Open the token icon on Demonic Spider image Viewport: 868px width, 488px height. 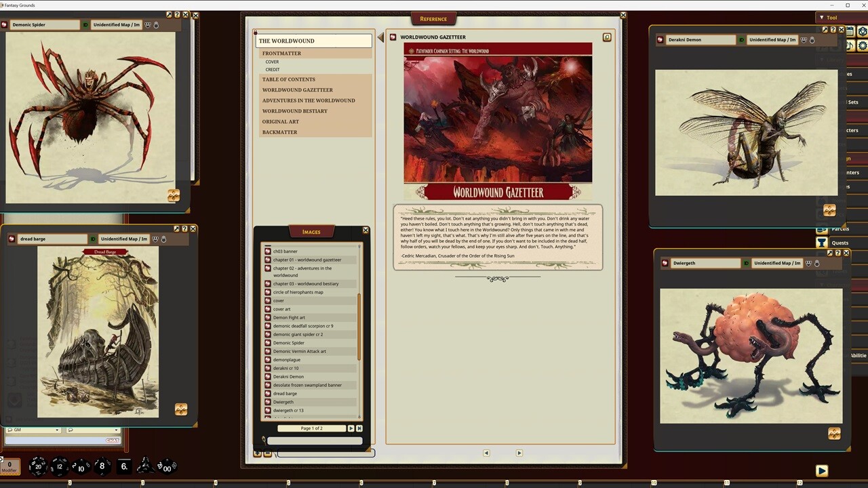tap(174, 196)
